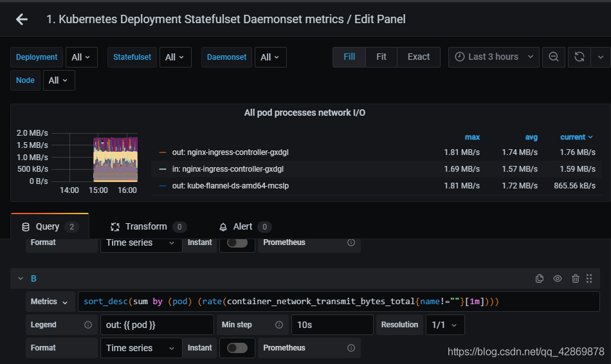Zoom out the time range
The width and height of the screenshot is (611, 364).
553,57
